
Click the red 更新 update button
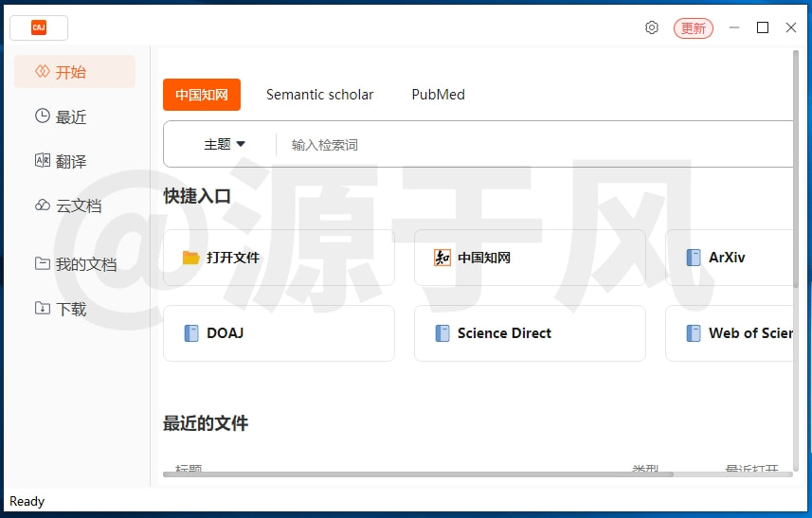[x=693, y=28]
